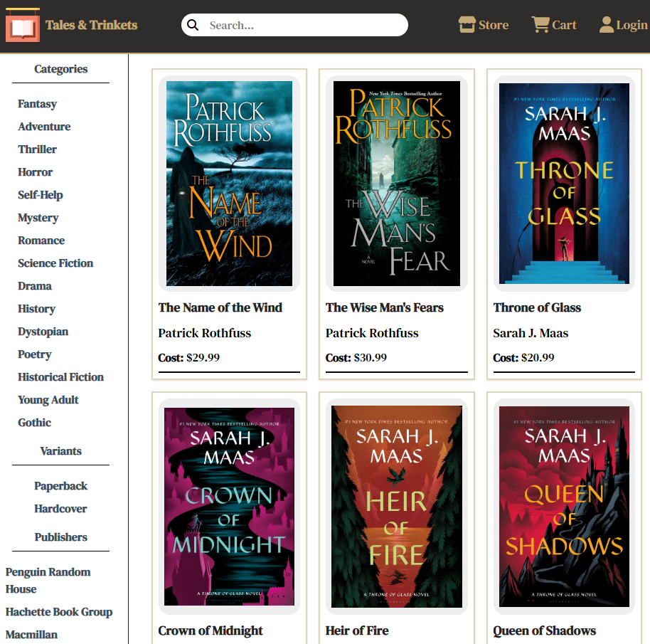Click Queen of Shadows title text
This screenshot has height=644, width=650.
[544, 630]
